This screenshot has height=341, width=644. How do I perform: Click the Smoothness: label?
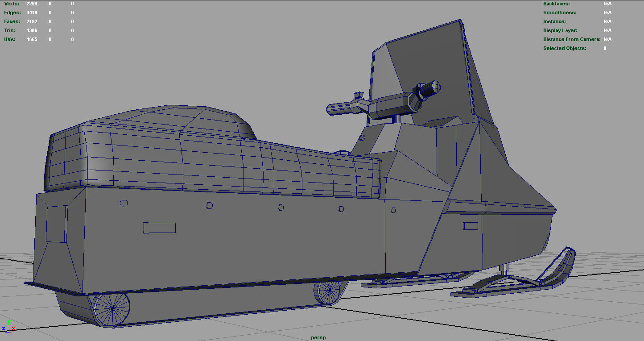[x=560, y=12]
